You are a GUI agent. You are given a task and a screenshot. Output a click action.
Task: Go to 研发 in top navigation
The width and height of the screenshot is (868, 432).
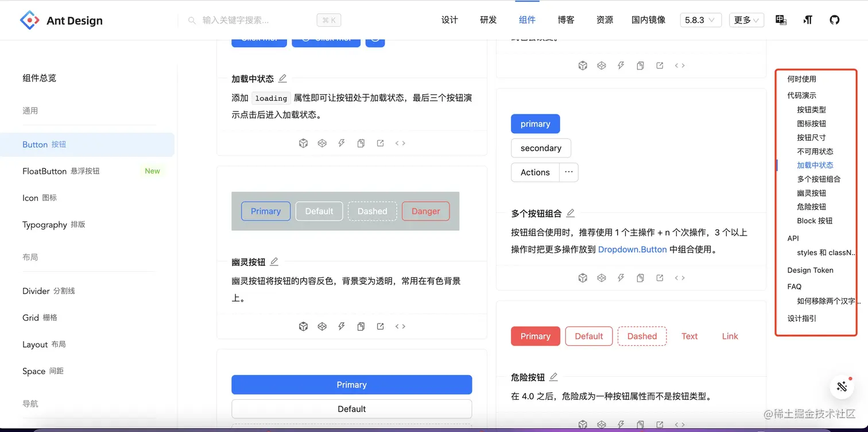(489, 20)
